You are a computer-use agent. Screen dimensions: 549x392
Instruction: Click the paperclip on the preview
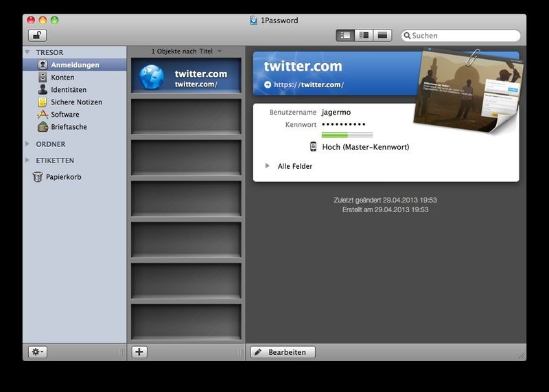(472, 57)
